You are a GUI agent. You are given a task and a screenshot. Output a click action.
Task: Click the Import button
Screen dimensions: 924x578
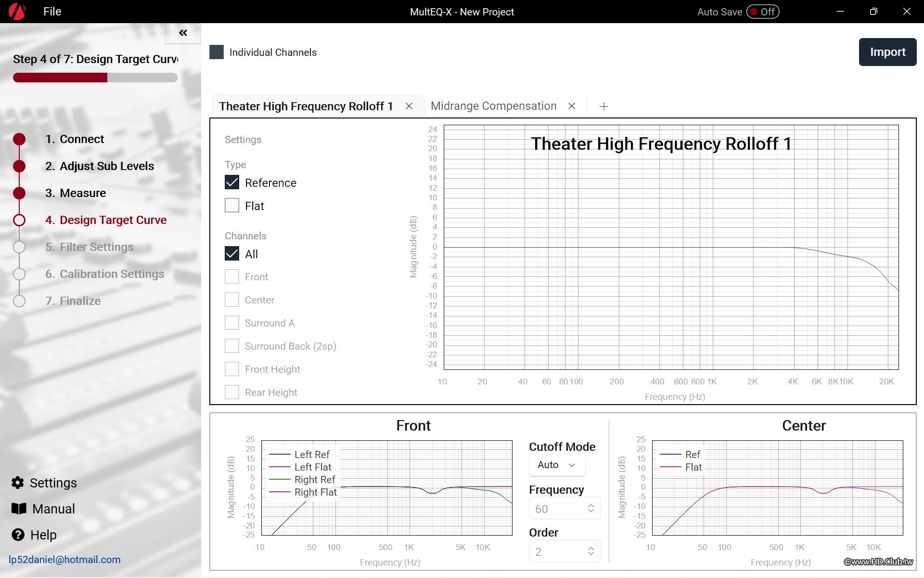(887, 52)
